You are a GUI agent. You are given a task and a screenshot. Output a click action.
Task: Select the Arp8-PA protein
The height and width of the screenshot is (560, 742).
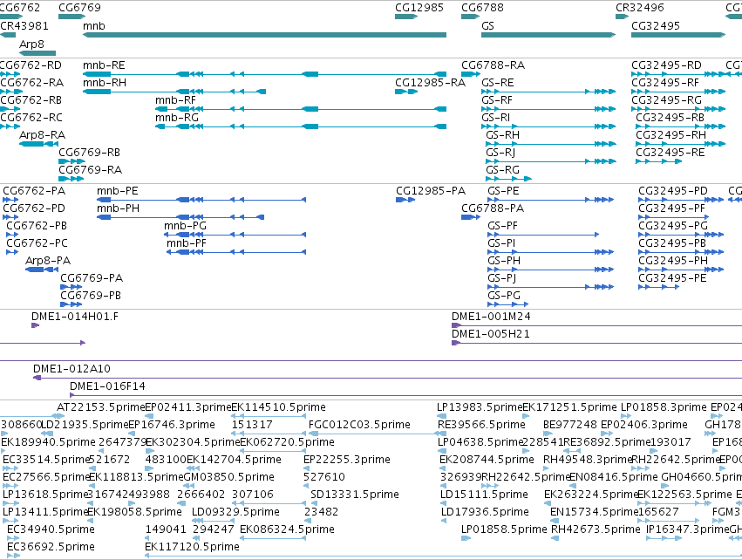click(x=42, y=270)
